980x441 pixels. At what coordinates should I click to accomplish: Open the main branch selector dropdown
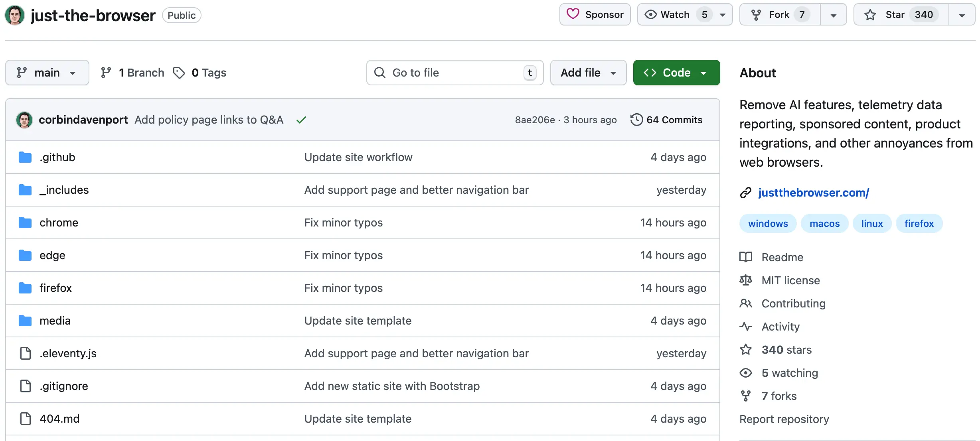click(x=47, y=73)
